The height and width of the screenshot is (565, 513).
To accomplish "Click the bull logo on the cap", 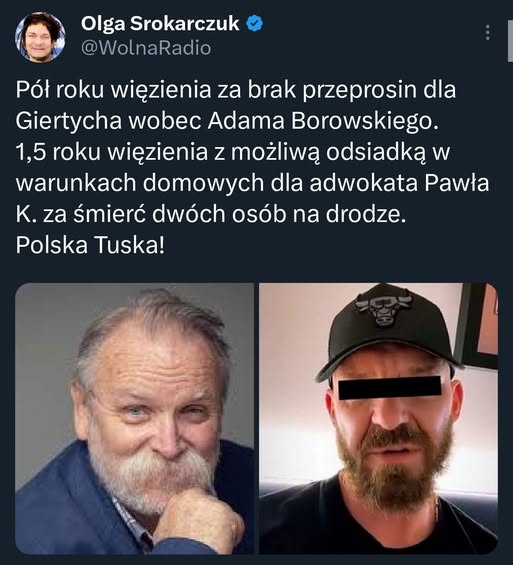I will point(383,309).
